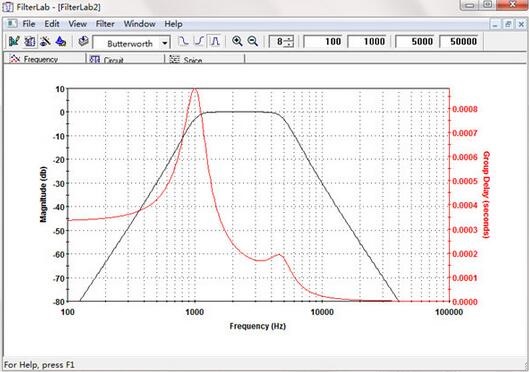The height and width of the screenshot is (372, 529).
Task: Increase the filter order 8 spinner
Action: coord(289,38)
